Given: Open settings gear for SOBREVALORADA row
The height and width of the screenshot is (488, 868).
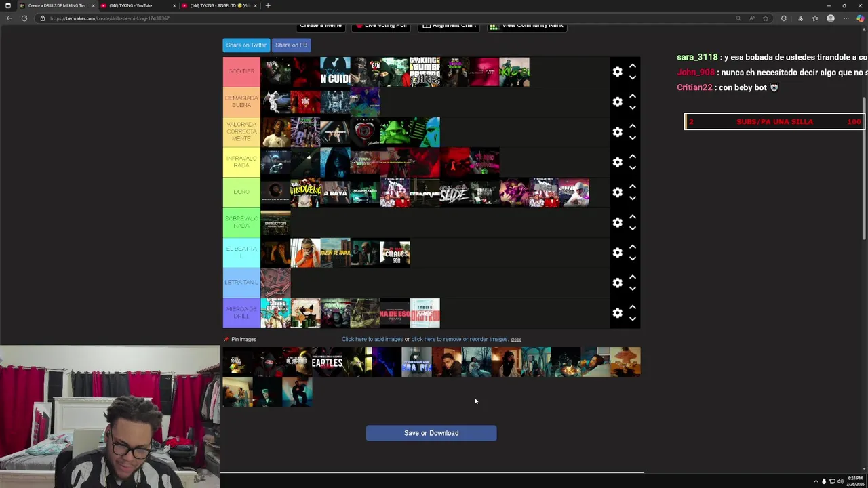Looking at the screenshot, I should (x=617, y=222).
